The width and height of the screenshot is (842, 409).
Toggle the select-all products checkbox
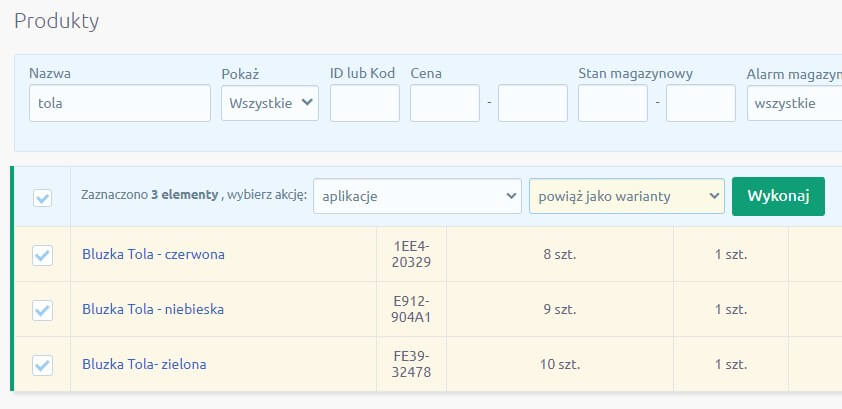tap(42, 198)
